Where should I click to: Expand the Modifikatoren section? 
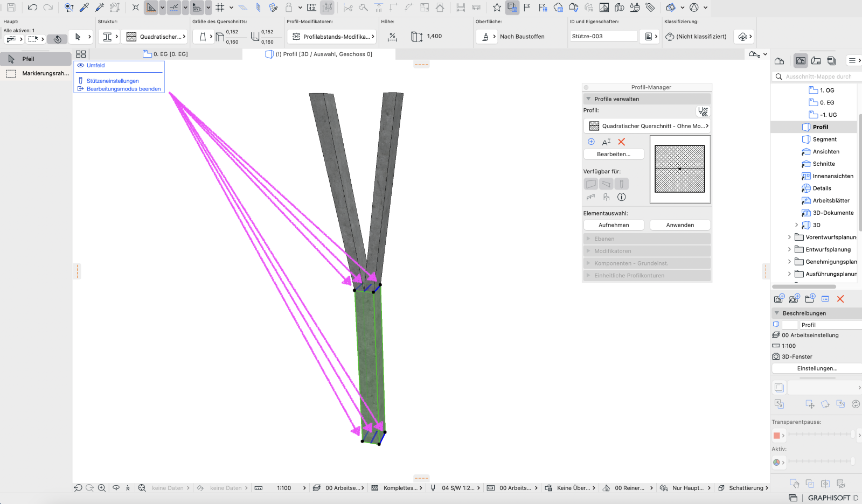(647, 251)
